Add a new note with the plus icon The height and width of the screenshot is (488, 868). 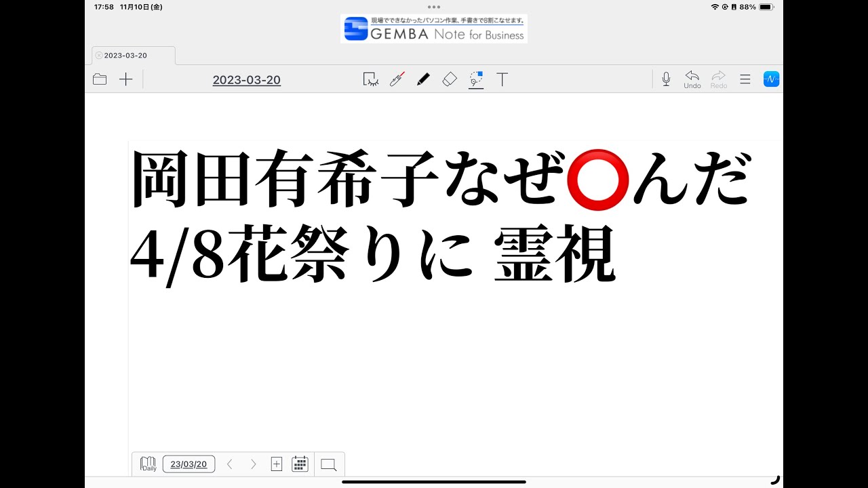point(126,79)
